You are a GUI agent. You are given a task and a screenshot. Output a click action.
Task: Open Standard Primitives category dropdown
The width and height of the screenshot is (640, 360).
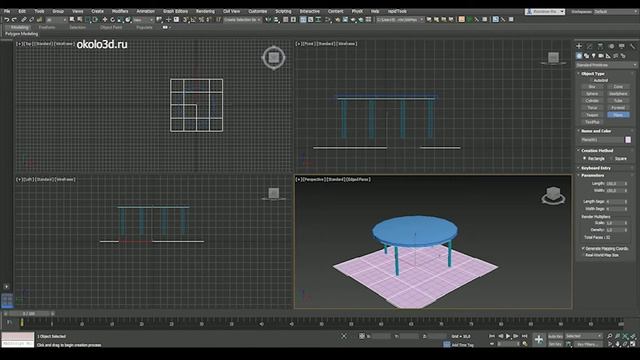(x=606, y=65)
